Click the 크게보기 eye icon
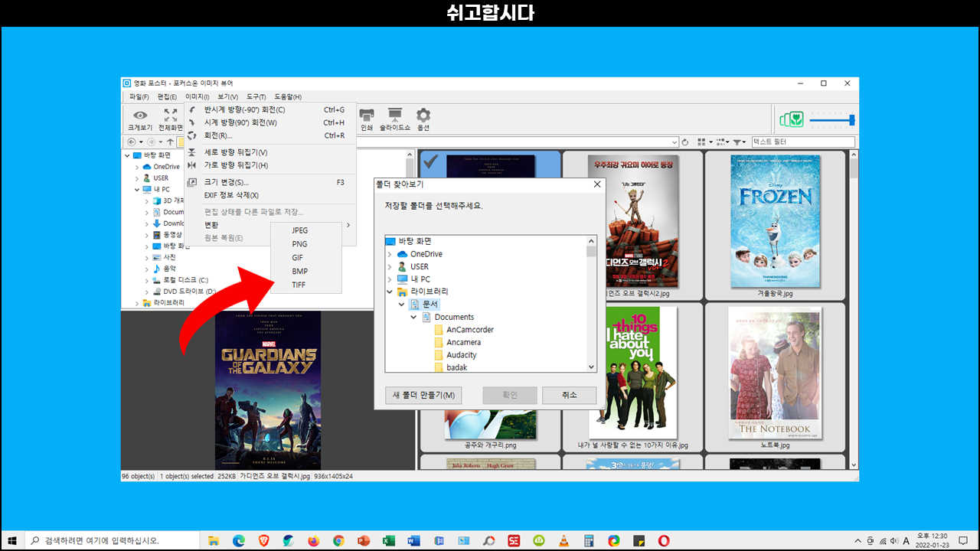Viewport: 980px width, 551px height. tap(140, 115)
